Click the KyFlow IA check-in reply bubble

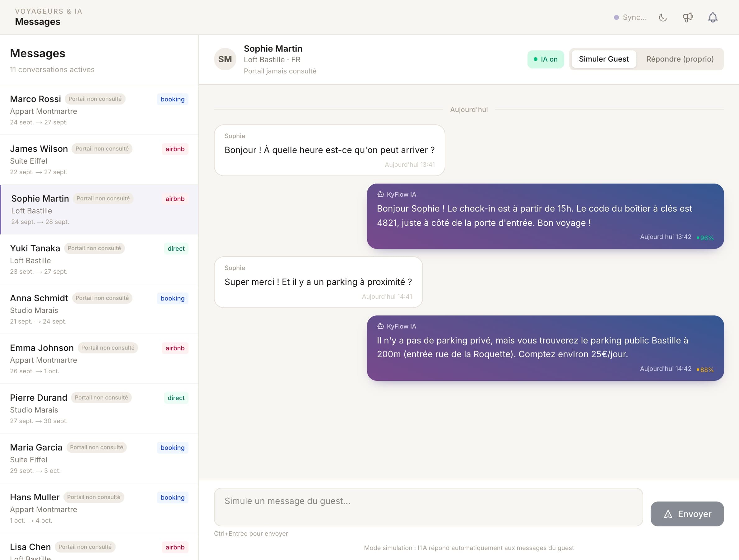click(545, 216)
